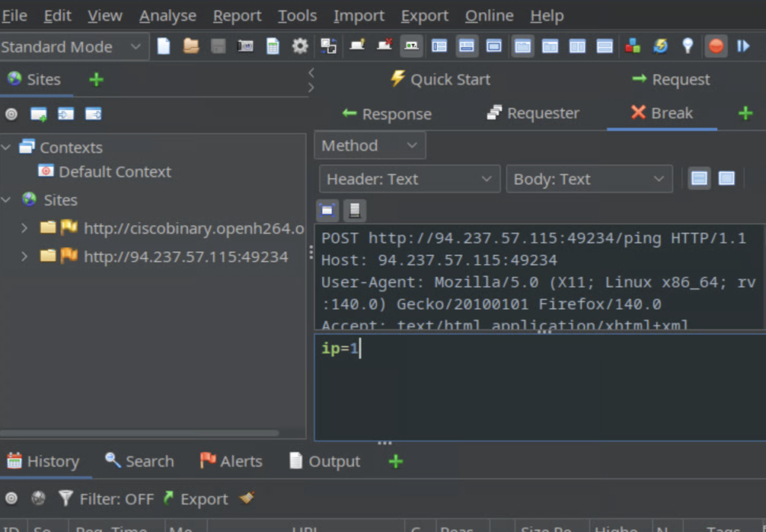The image size is (766, 532).
Task: Start a new session via blank page icon
Action: coord(163,46)
